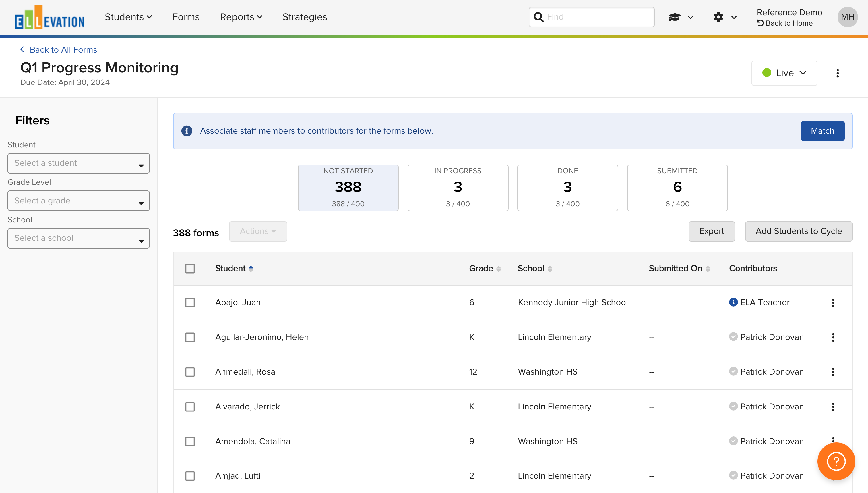Click check icon for Amjad's contributor
868x493 pixels.
coord(733,475)
